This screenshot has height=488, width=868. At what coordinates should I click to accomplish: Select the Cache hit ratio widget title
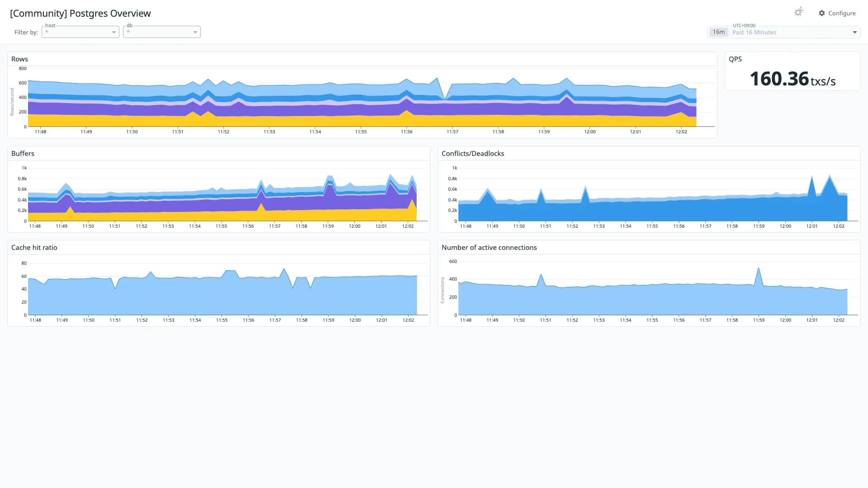pos(34,248)
